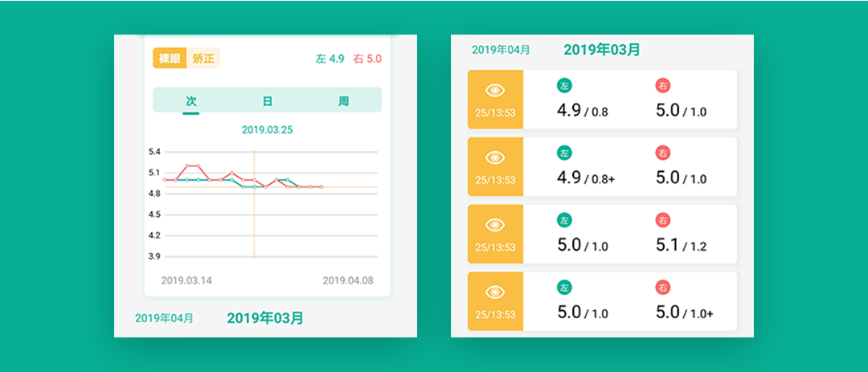This screenshot has height=372, width=868.
Task: Click the 2019.03.25 date above the chart
Action: coord(268,130)
